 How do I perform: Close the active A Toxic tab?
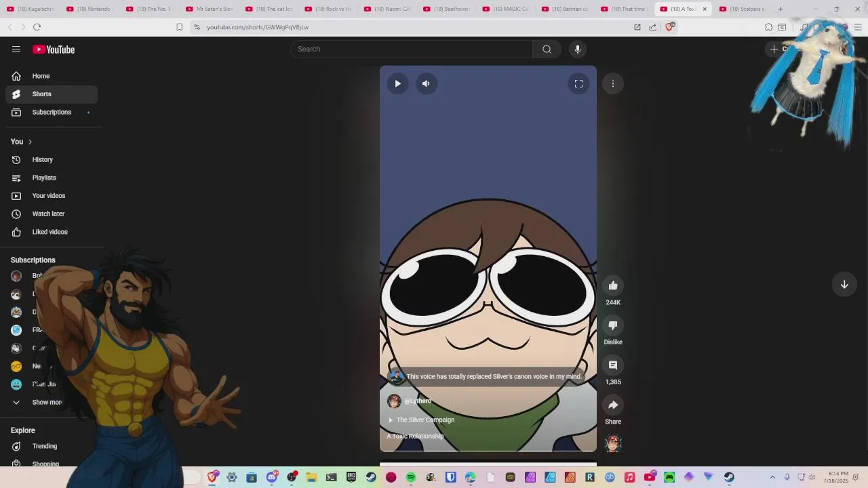tap(705, 9)
